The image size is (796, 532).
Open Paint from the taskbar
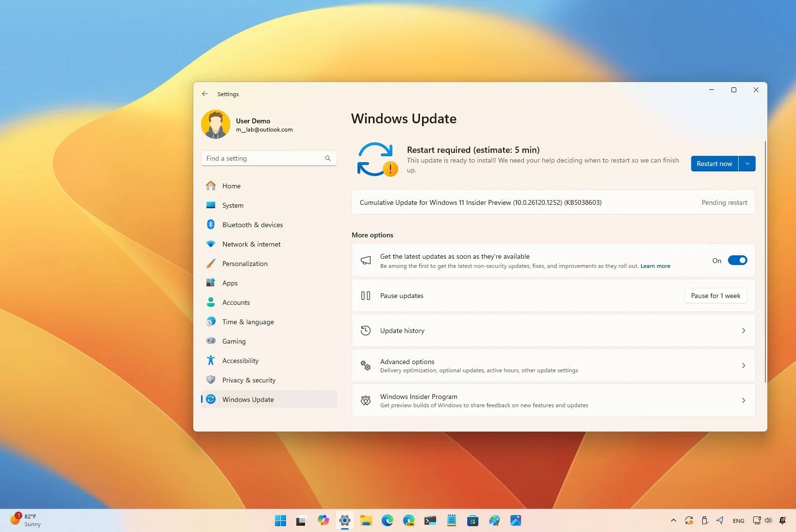(x=494, y=520)
